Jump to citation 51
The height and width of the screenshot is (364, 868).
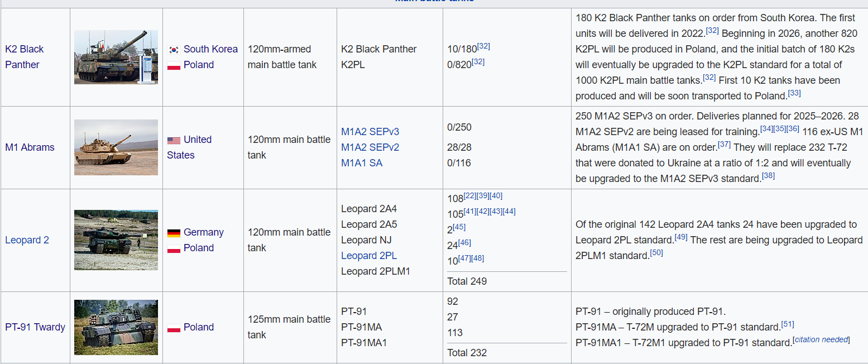tap(788, 324)
